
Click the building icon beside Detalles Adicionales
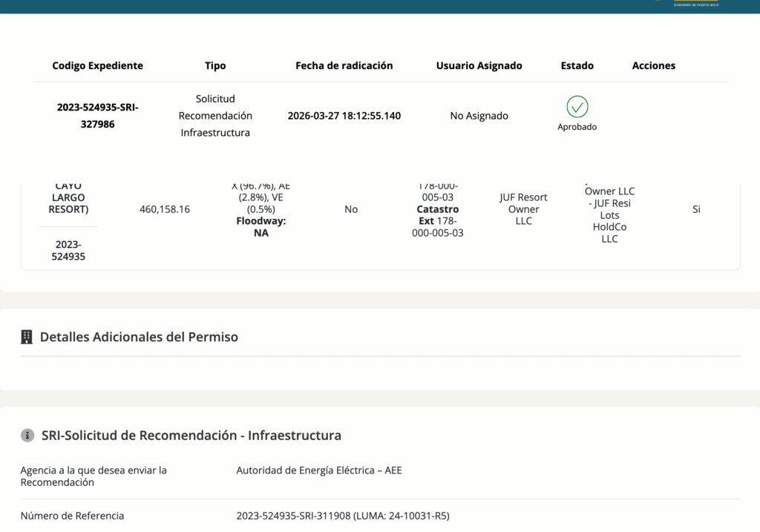pyautogui.click(x=27, y=337)
